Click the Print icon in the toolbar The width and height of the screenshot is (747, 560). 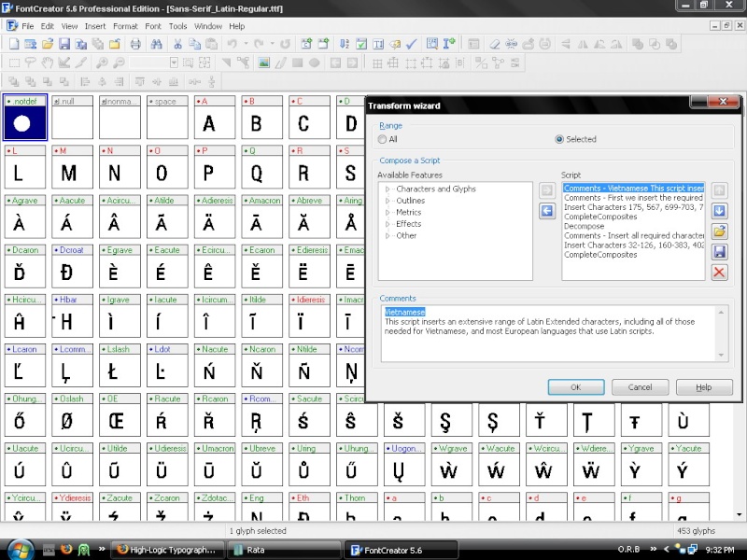135,44
